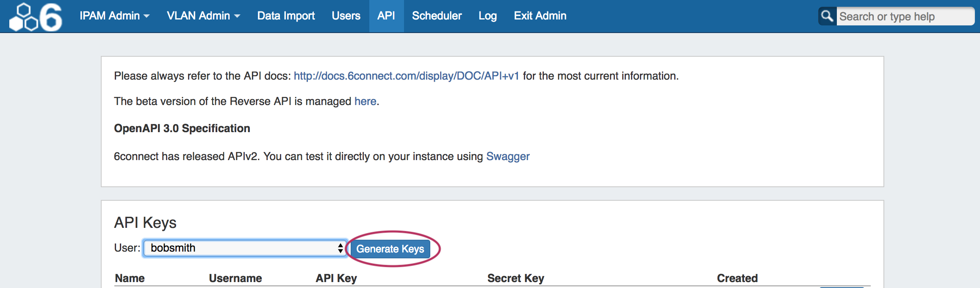The width and height of the screenshot is (980, 288).
Task: Click the Created column header
Action: (x=737, y=278)
